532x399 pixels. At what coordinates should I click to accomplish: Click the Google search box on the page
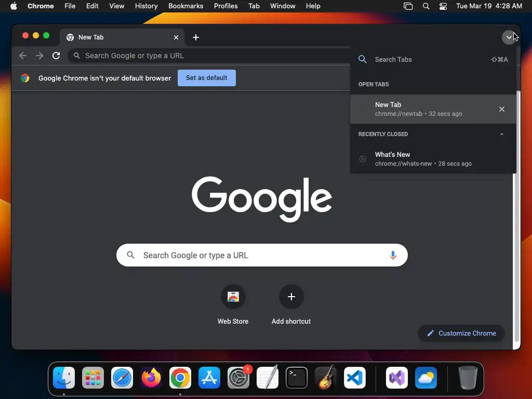point(262,255)
